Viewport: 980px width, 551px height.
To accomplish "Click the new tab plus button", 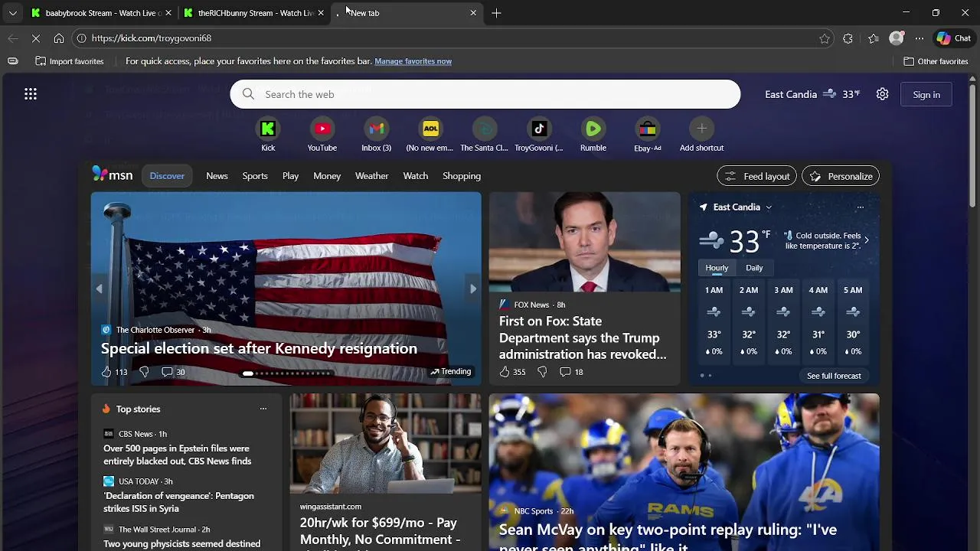I will click(496, 13).
